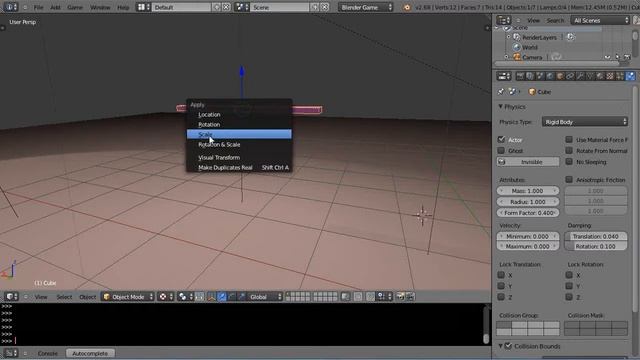Screen dimensions: 640x360
Task: Open viewport shading mode selector
Action: click(166, 297)
